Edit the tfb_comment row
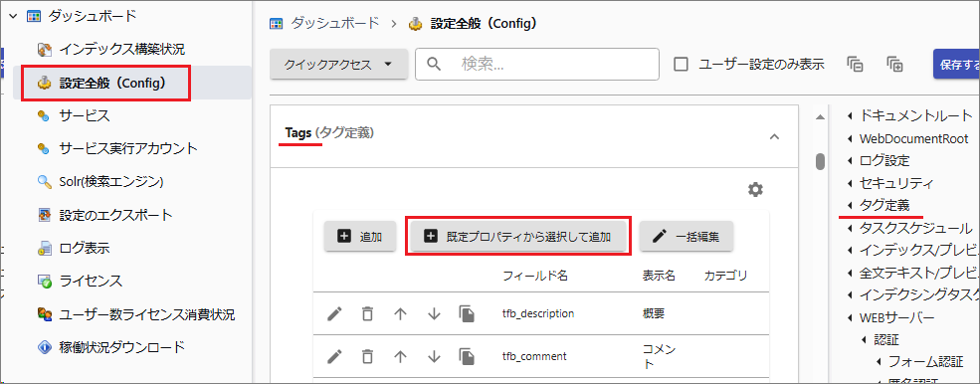 [335, 357]
